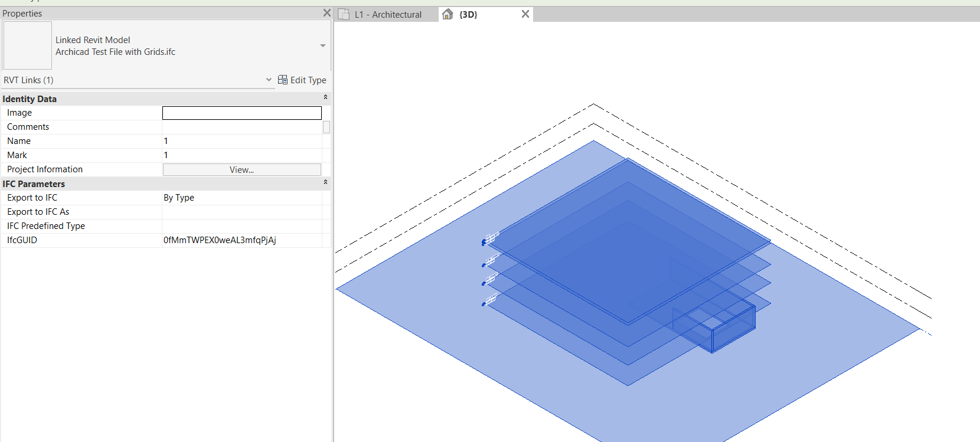The width and height of the screenshot is (980, 442).
Task: Close the {3D} view tab
Action: [x=525, y=14]
